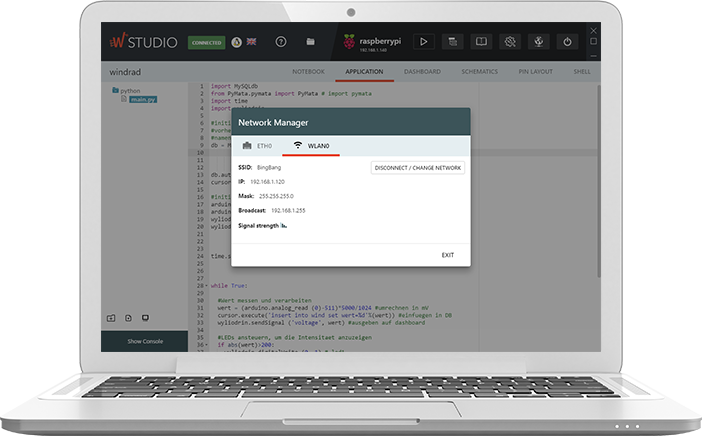The height and width of the screenshot is (436, 702).
Task: Click the new folder icon in sidebar bottom
Action: pyautogui.click(x=112, y=318)
